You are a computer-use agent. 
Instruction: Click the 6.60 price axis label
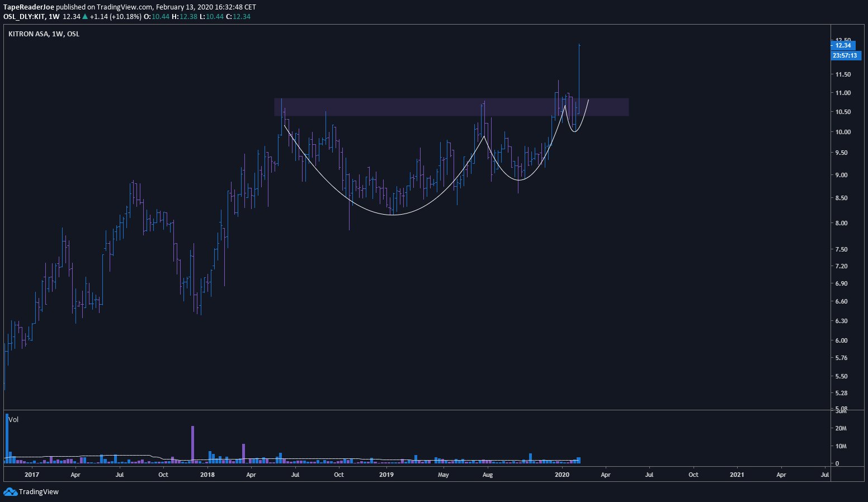pyautogui.click(x=841, y=301)
